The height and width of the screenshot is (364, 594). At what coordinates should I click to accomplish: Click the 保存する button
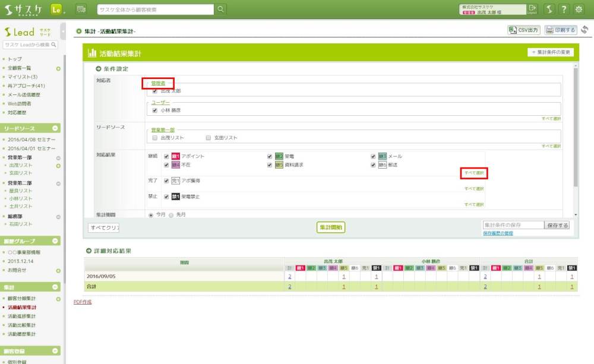pos(557,226)
